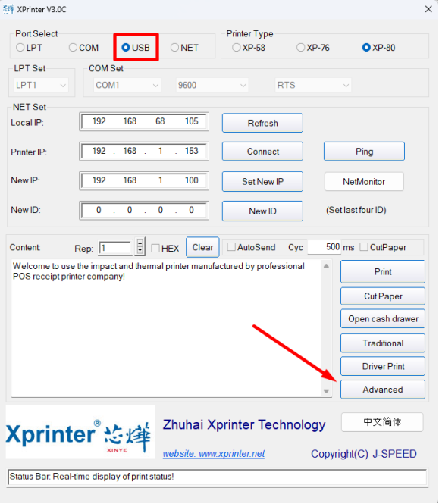The height and width of the screenshot is (504, 439).
Task: Click third octet 68 of Local IP
Action: [160, 121]
